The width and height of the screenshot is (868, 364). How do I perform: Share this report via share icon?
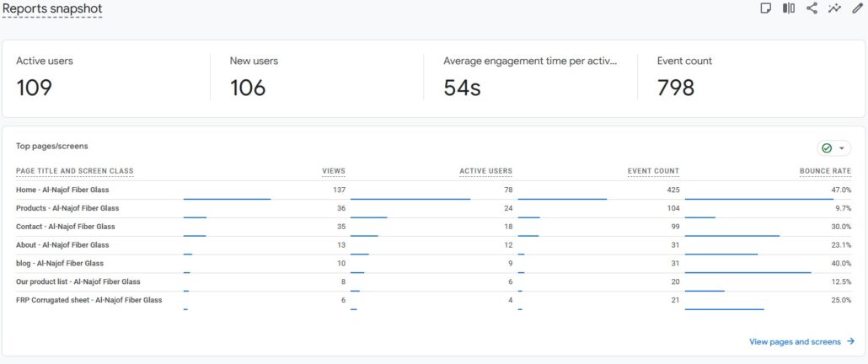[812, 8]
